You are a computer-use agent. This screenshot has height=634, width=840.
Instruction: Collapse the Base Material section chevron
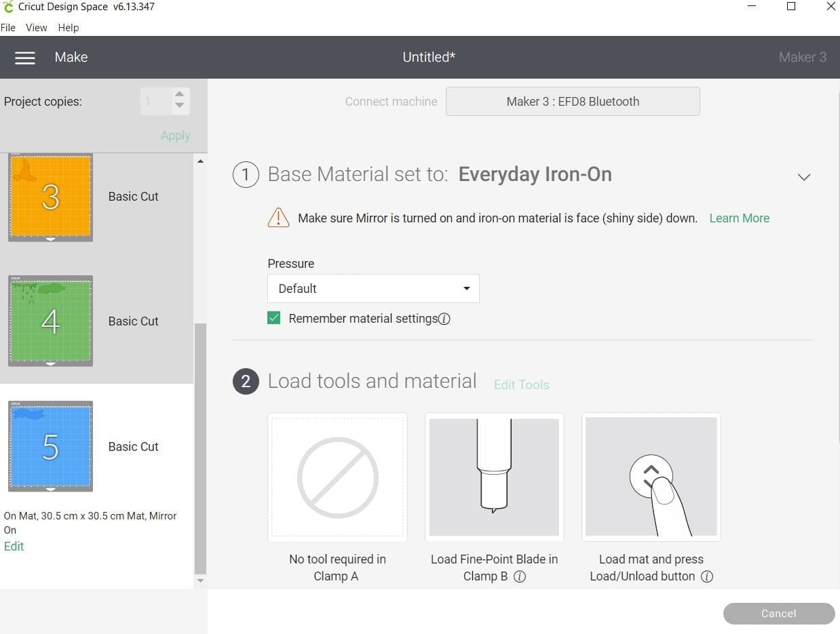pos(804,177)
